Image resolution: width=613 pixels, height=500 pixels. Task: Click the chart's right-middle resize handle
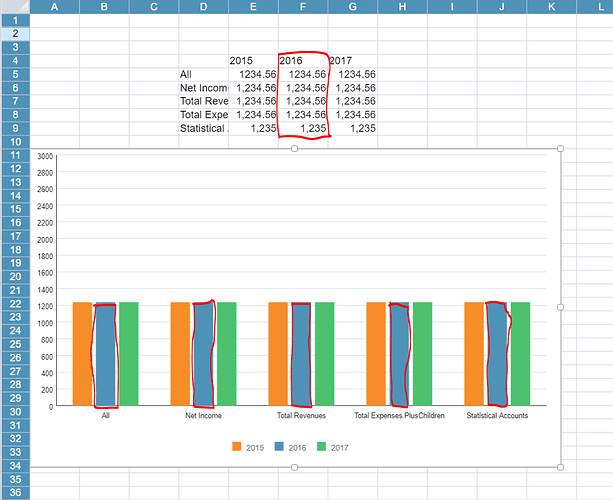click(560, 307)
